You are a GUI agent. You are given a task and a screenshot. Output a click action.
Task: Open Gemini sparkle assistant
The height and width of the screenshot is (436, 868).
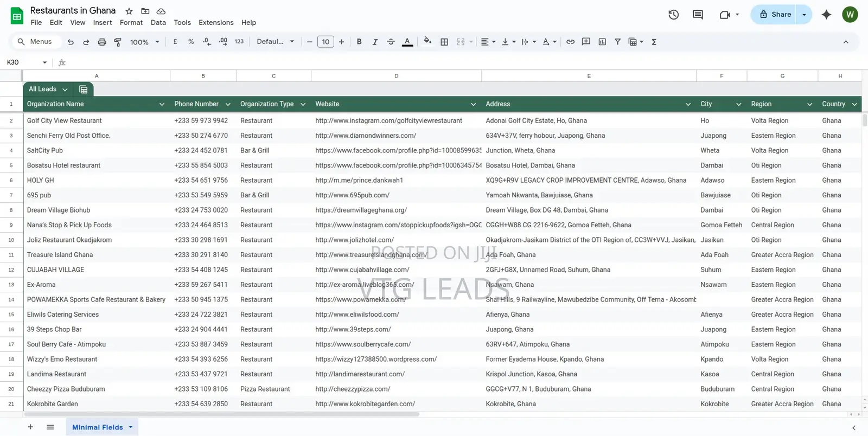(x=826, y=15)
